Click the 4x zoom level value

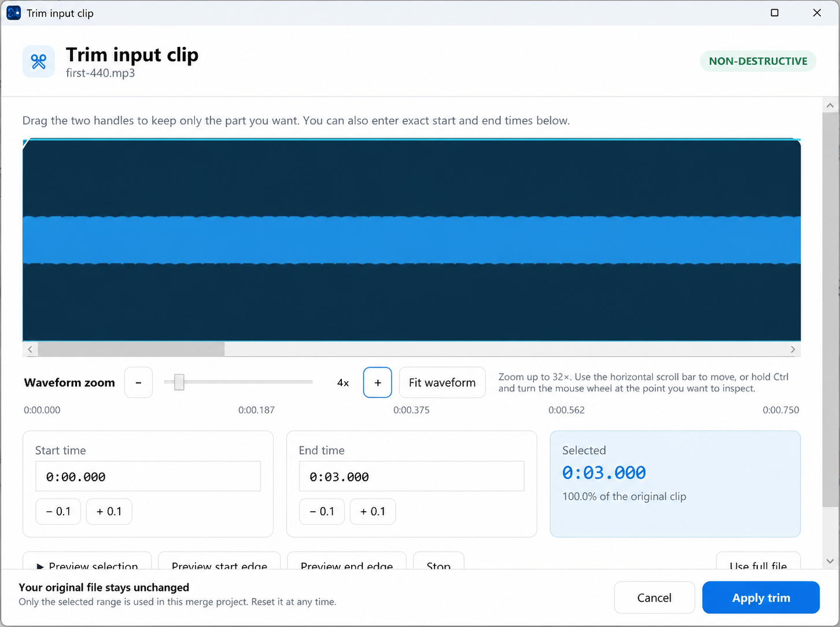tap(343, 383)
